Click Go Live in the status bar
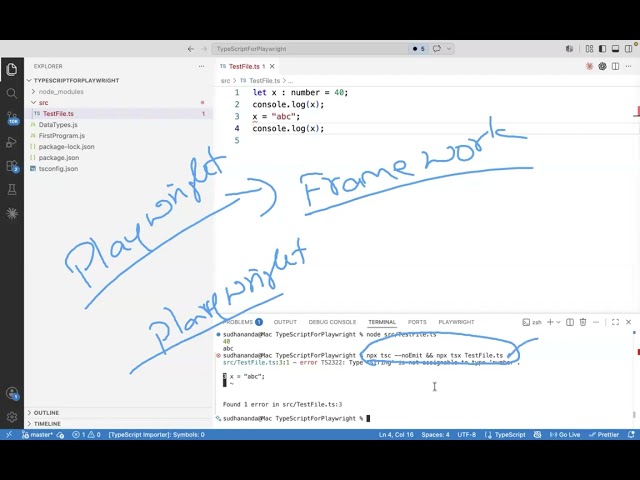The image size is (640, 480). pyautogui.click(x=565, y=435)
